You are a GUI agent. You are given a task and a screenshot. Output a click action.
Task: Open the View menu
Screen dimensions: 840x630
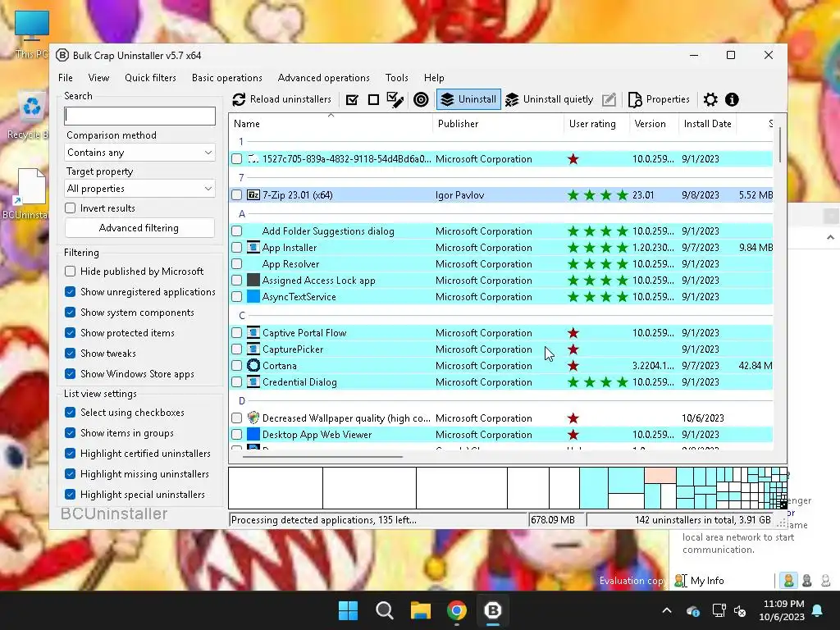click(x=98, y=78)
